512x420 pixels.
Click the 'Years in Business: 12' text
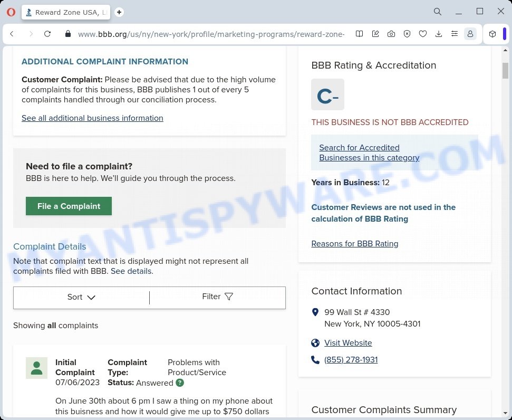[x=350, y=183]
